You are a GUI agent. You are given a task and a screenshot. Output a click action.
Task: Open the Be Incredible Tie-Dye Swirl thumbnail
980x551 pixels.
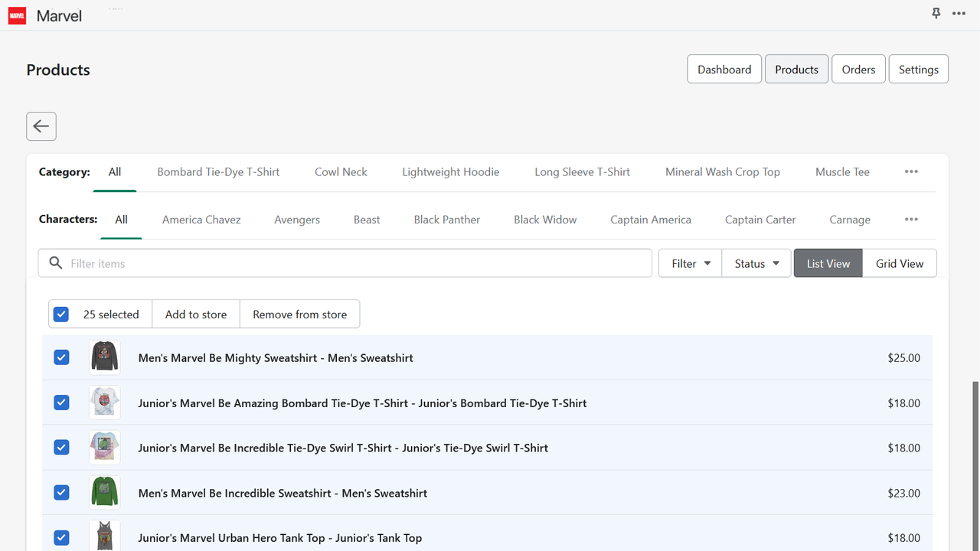tap(105, 448)
